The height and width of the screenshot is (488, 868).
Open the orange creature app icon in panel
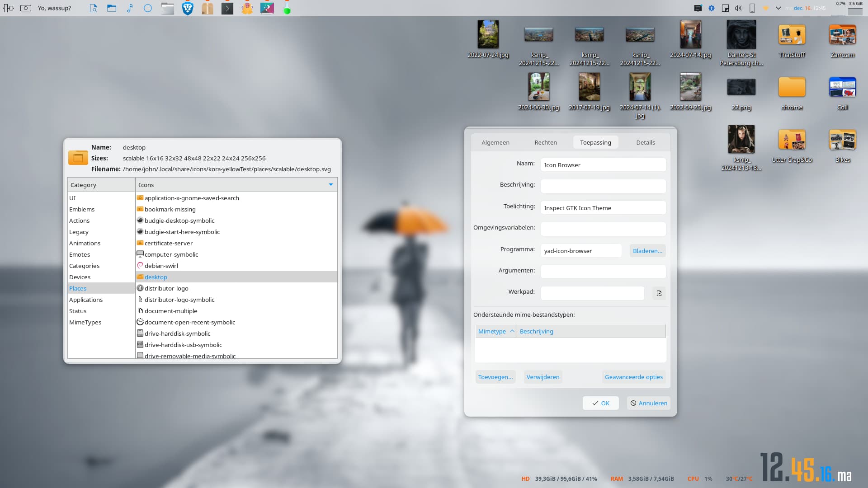pyautogui.click(x=247, y=8)
